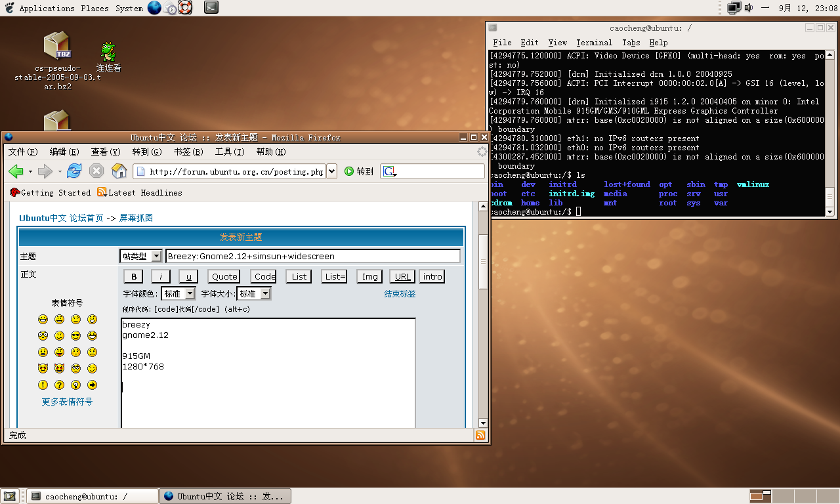Open the volume speaker control in the tray
Screen dimensions: 840x504
coord(748,8)
